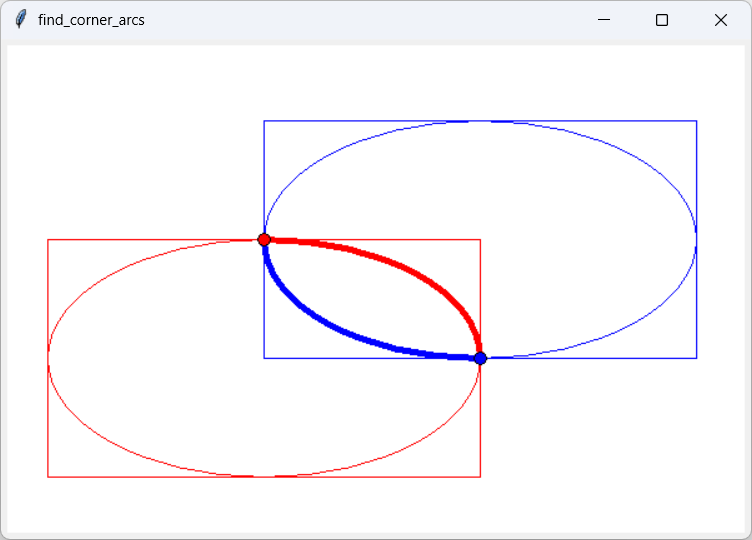Click the find_corner_arcs title text
The image size is (752, 540).
pos(91,20)
